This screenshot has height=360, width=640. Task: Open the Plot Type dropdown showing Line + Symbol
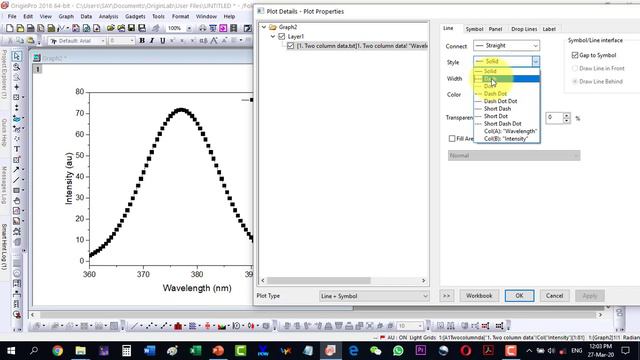[x=373, y=296]
